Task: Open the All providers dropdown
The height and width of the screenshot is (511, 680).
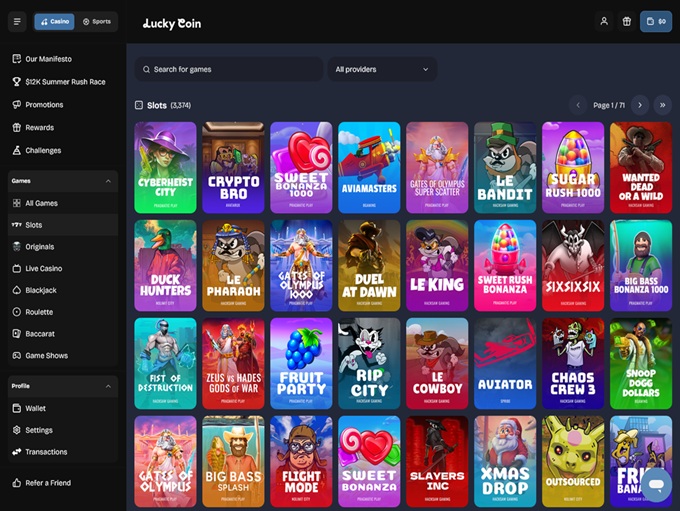Action: point(382,69)
